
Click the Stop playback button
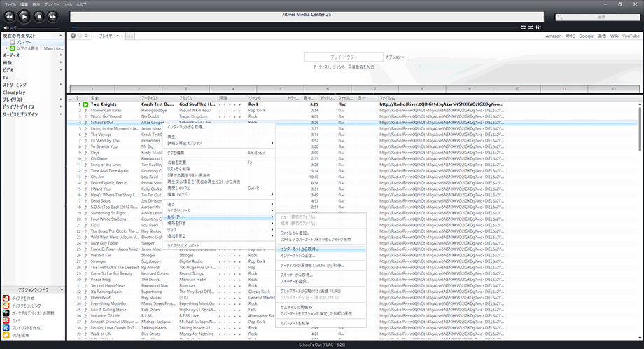41,15
